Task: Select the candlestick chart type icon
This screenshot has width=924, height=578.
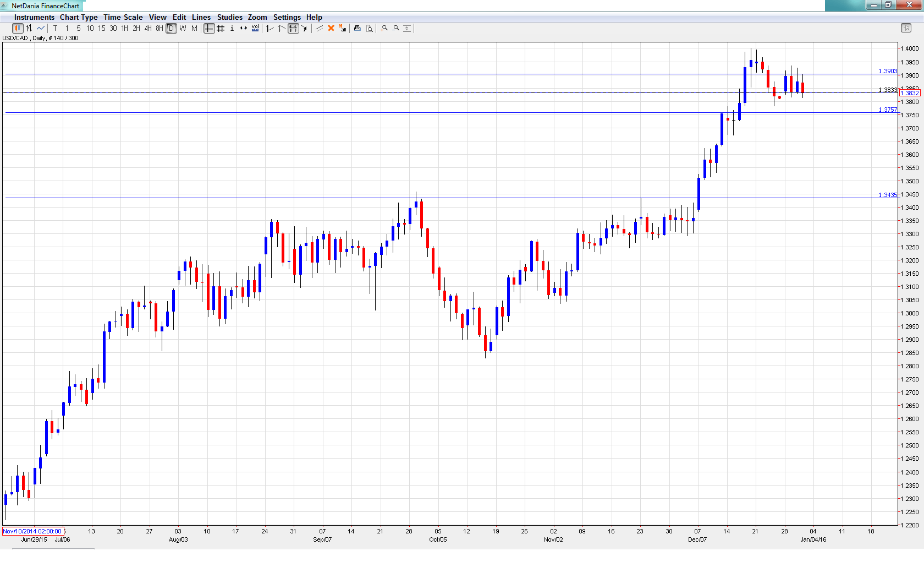Action: tap(18, 28)
